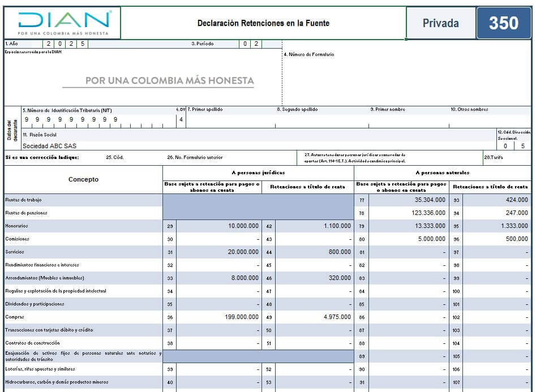Screen dimensions: 536x392
Task: Select cell 1.333.000 in row 95
Action: click(x=497, y=226)
